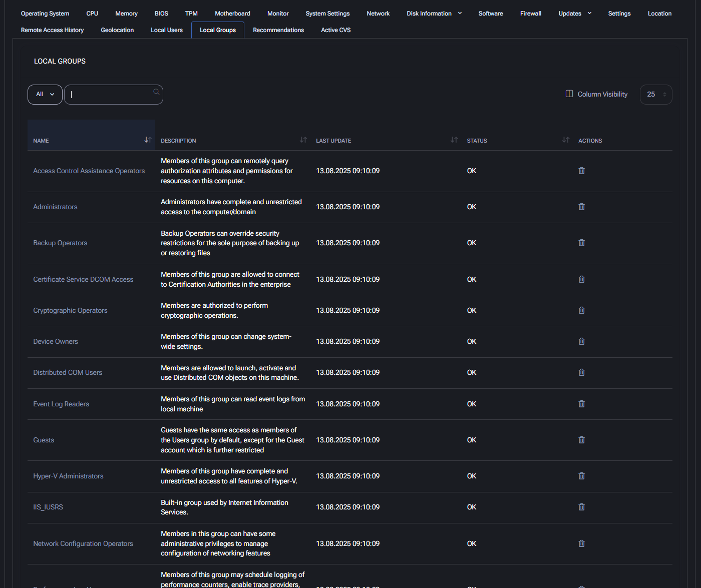Open the Cryptographic Operators link
701x588 pixels.
point(70,310)
